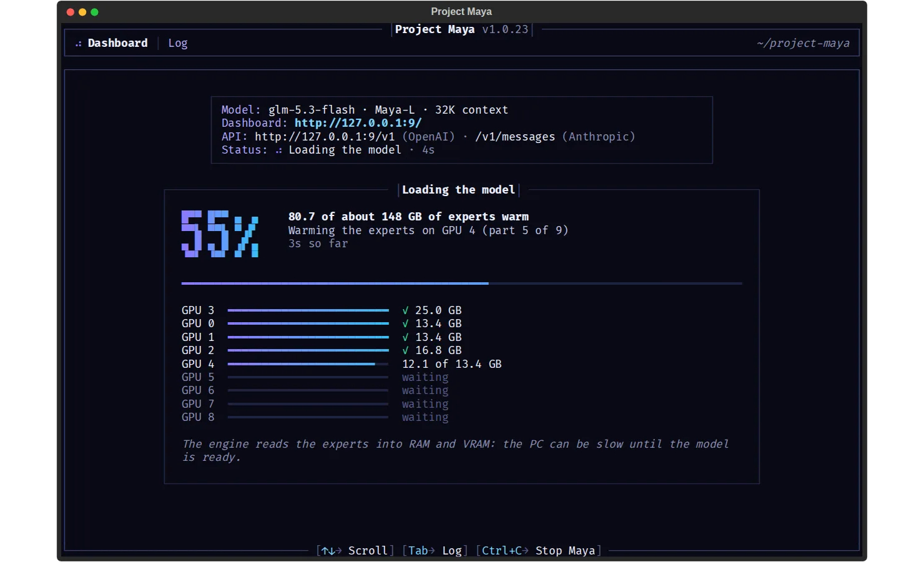
Task: Click the "~/project-maya" path text
Action: (x=803, y=43)
